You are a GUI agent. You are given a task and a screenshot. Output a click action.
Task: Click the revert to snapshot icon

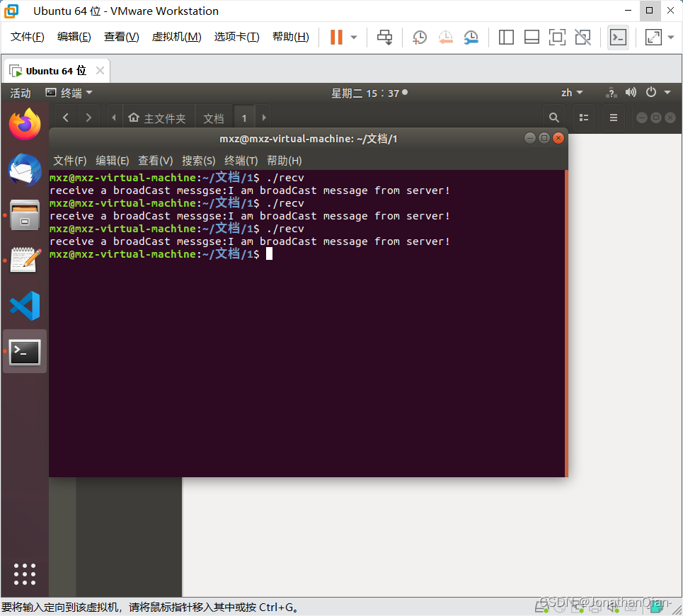point(445,37)
